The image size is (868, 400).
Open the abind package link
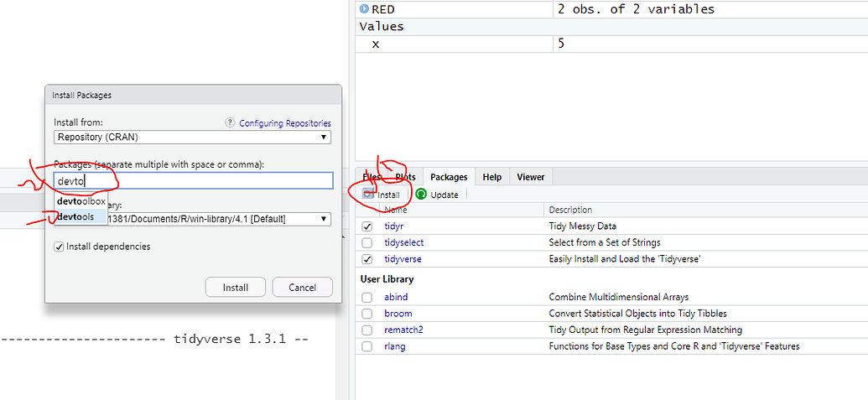[x=396, y=297]
